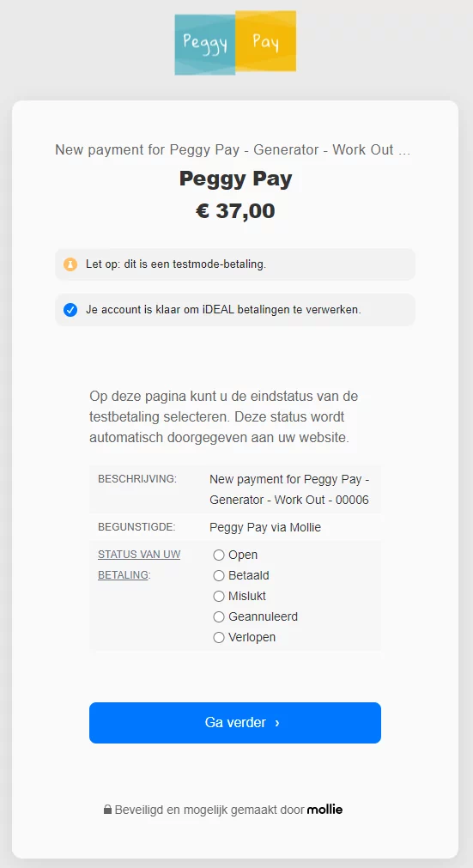473x868 pixels.
Task: Click the arrow chevron on Ga verder
Action: pyautogui.click(x=277, y=723)
